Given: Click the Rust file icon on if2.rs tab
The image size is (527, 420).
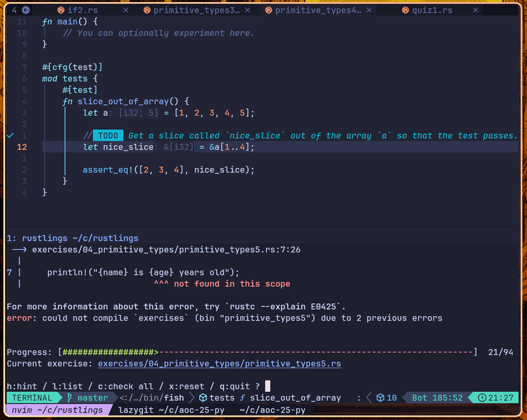Looking at the screenshot, I should pyautogui.click(x=61, y=10).
